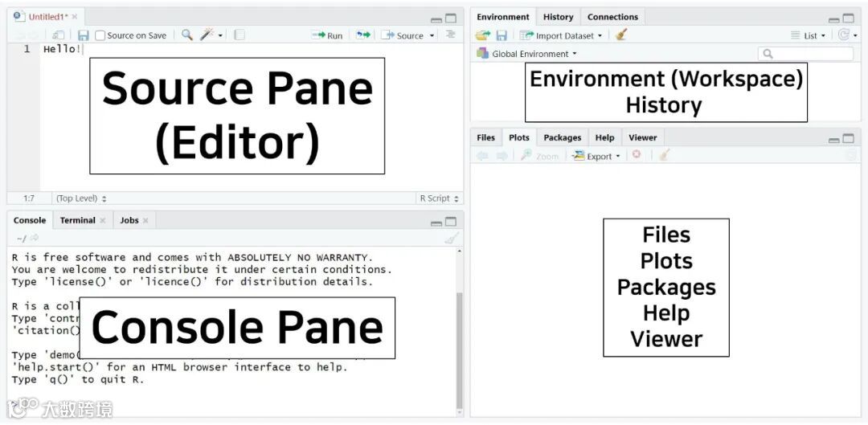Open the Source button dropdown arrow

click(432, 35)
